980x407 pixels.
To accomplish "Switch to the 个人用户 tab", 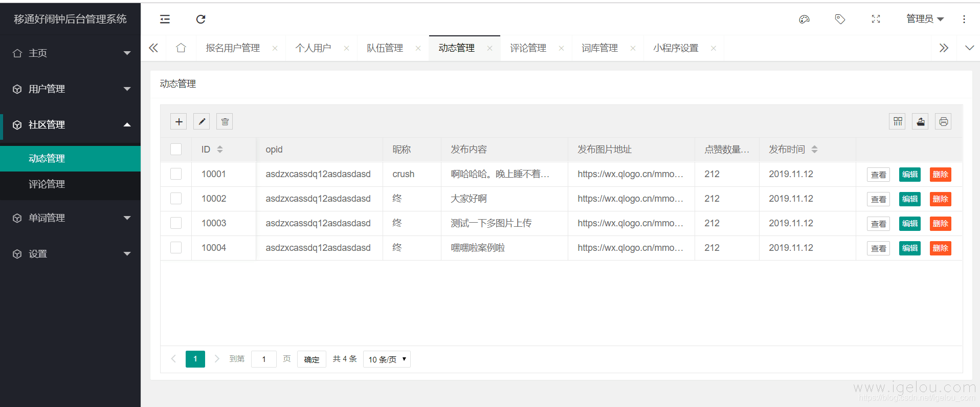I will tap(313, 48).
